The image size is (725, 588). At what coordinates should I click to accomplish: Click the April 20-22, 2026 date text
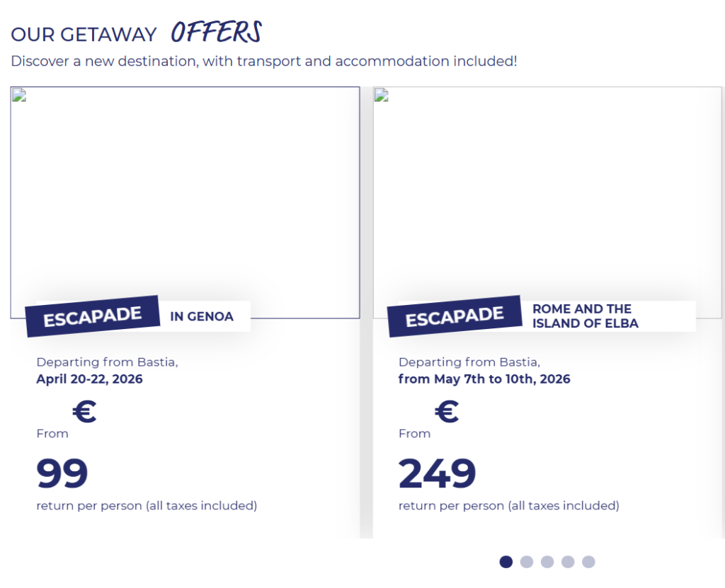[x=89, y=379]
